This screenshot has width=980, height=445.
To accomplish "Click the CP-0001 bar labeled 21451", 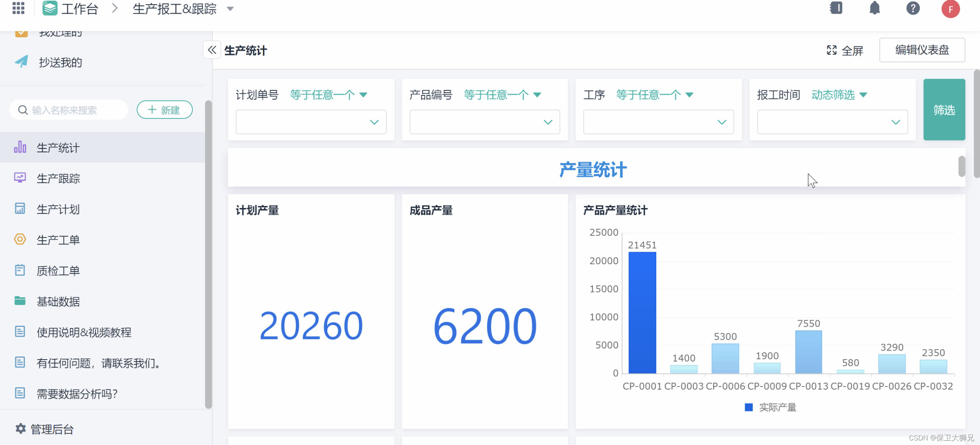I will click(x=642, y=312).
